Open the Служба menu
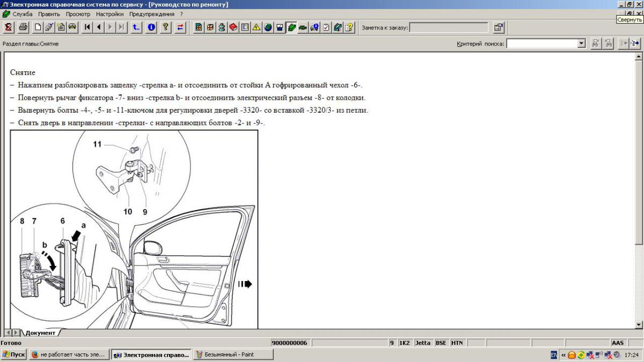Screen dimensions: 644x362 [23, 14]
